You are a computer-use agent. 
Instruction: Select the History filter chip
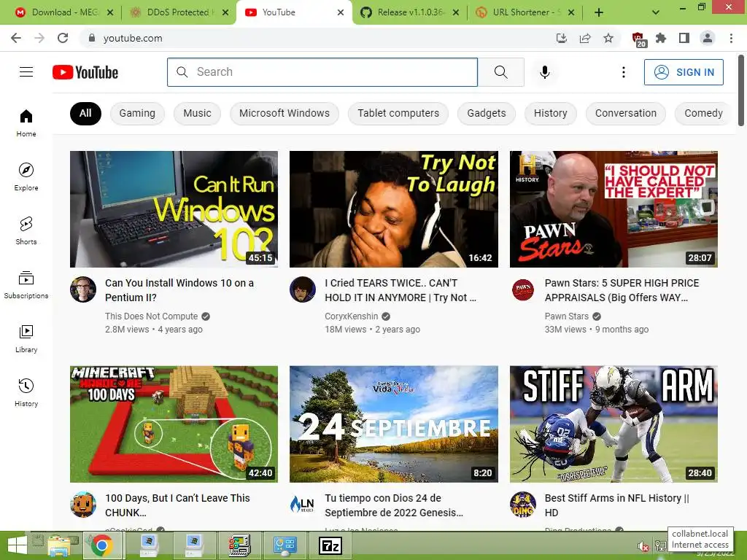[551, 113]
